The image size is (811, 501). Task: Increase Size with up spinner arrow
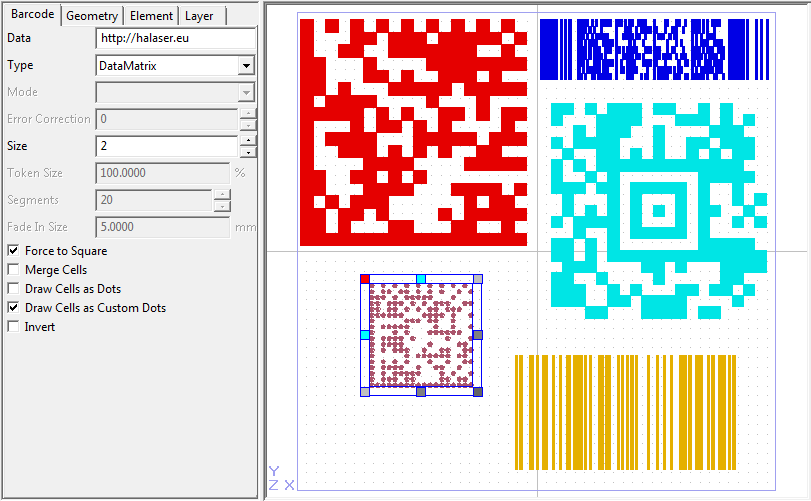click(x=248, y=140)
